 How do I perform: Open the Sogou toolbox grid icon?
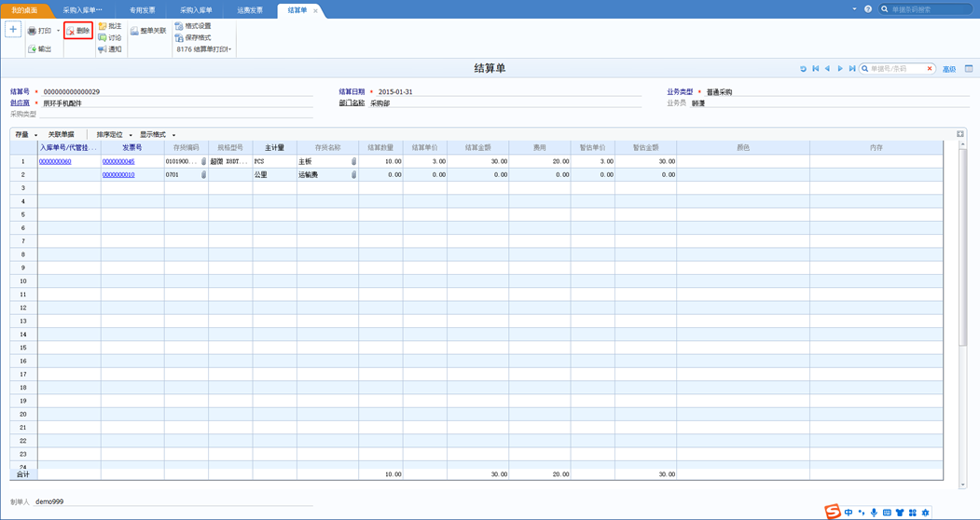pyautogui.click(x=913, y=513)
